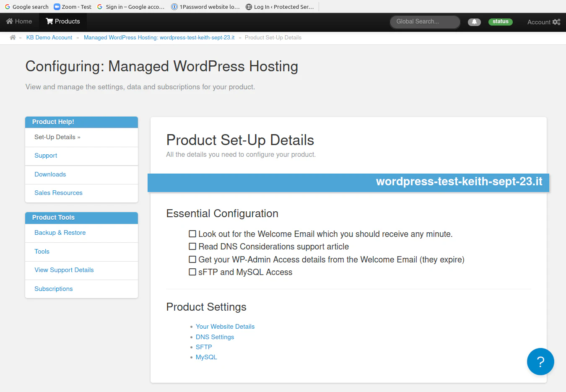Open the DNS Settings link
Viewport: 566px width, 392px height.
(x=215, y=337)
